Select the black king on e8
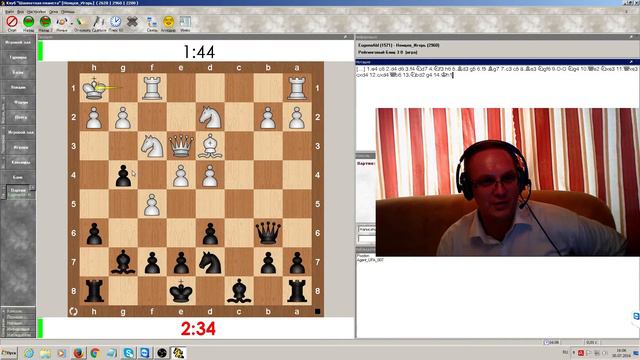The image size is (640, 360). [x=181, y=291]
